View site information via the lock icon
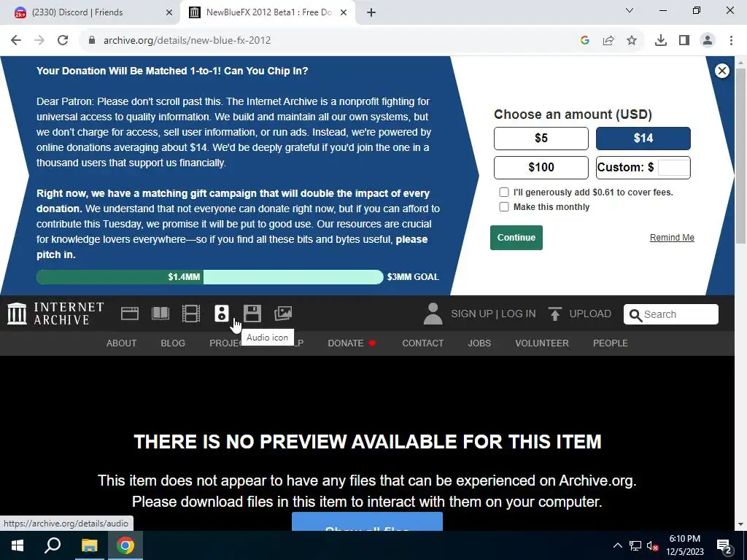This screenshot has width=747, height=560. pos(92,40)
